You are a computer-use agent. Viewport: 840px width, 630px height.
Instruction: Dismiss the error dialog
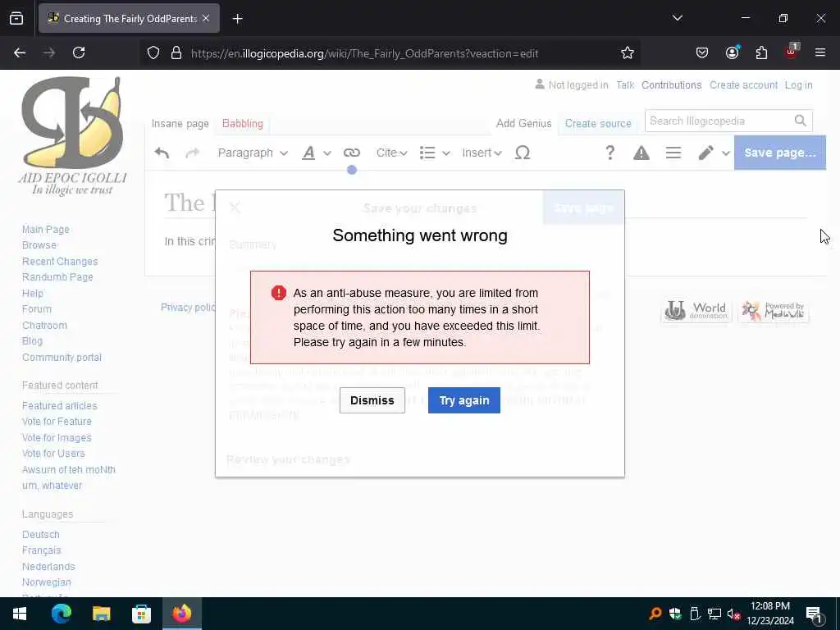pyautogui.click(x=372, y=400)
